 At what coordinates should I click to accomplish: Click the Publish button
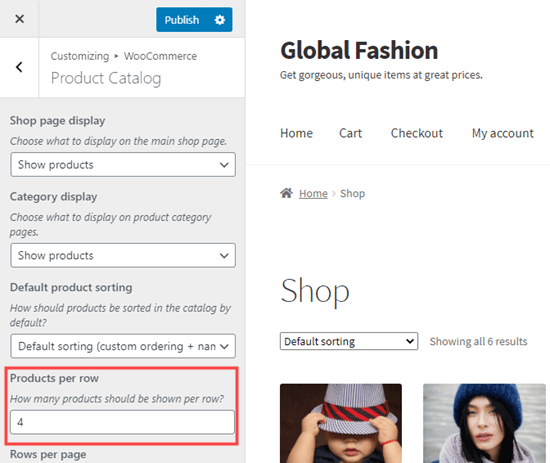click(182, 20)
